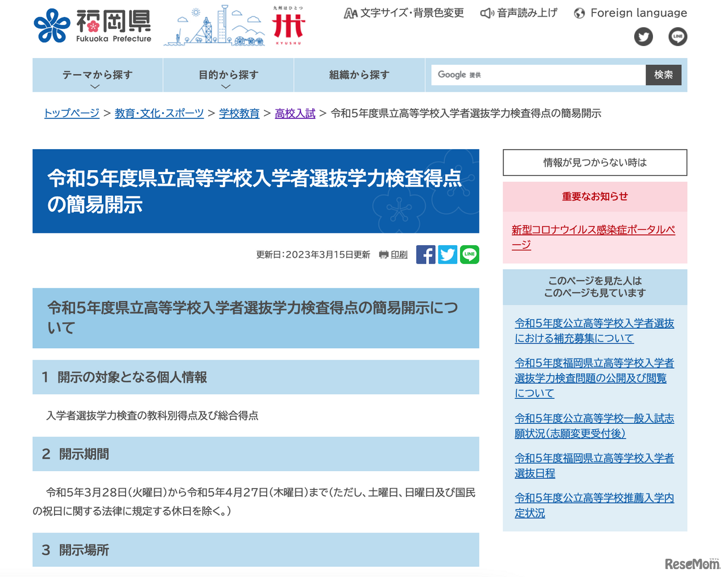Click the 3 開示場所 heading
Image resolution: width=728 pixels, height=577 pixels.
click(x=256, y=550)
